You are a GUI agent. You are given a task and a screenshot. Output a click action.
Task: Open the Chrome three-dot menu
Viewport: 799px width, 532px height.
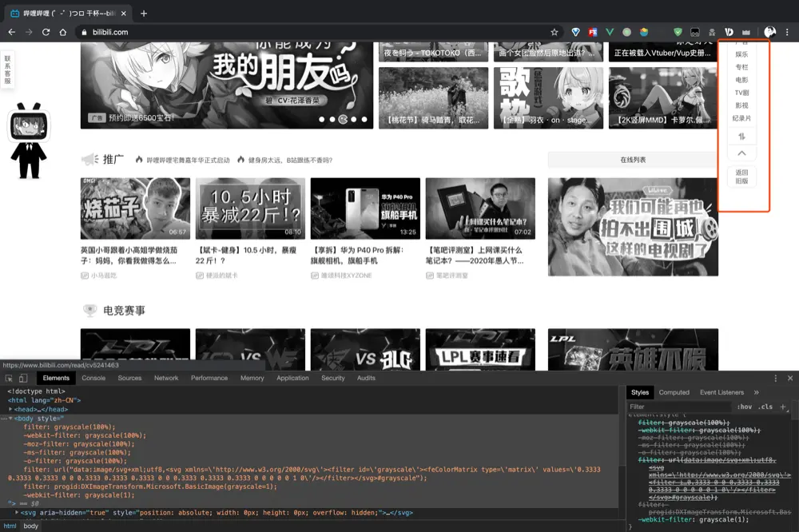787,32
